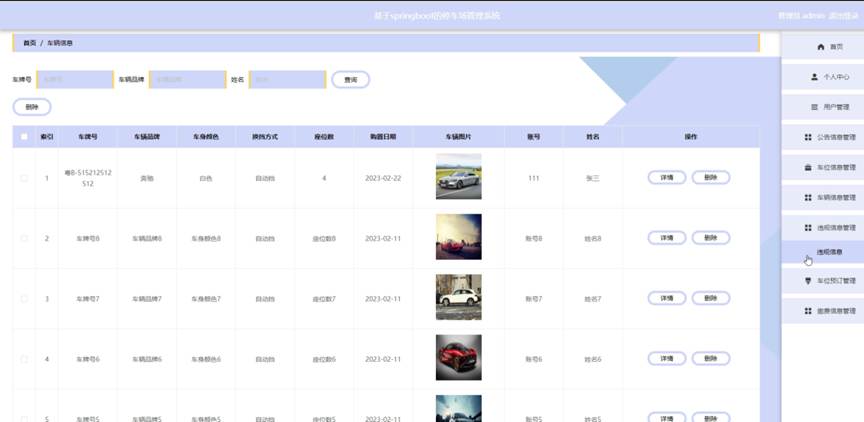
Task: Click the 座位数8 cell
Action: (x=324, y=239)
